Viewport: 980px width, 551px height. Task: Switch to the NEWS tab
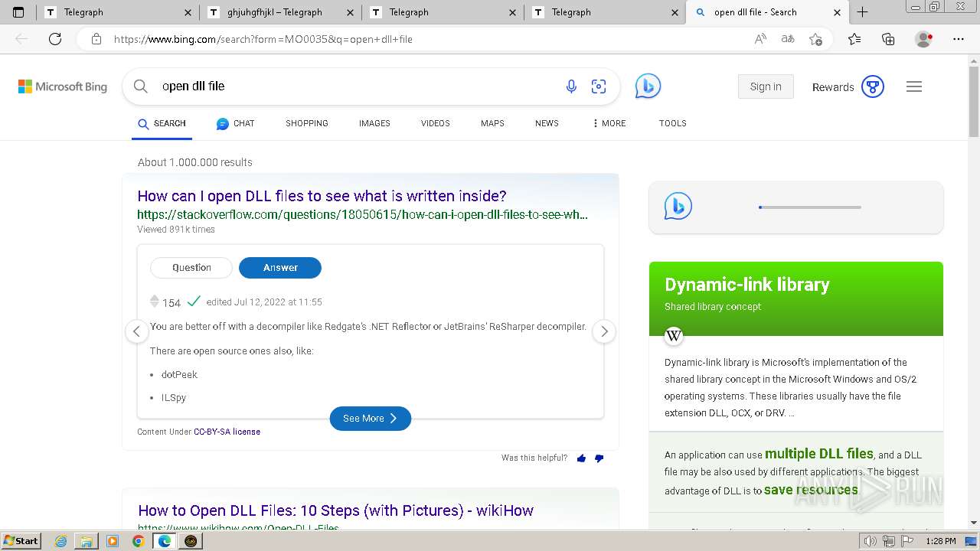pos(547,123)
